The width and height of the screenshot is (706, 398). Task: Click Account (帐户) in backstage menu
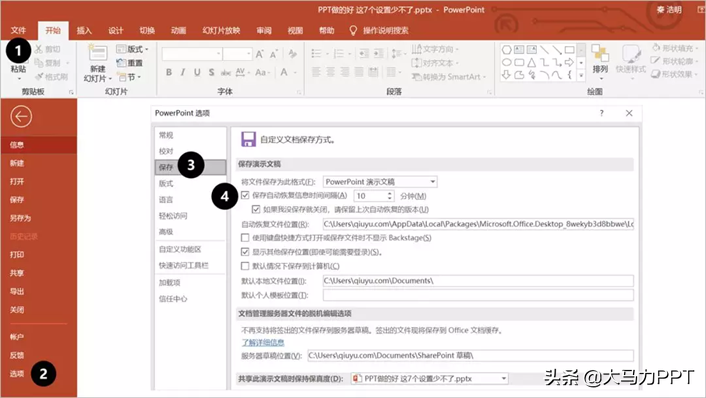[17, 337]
